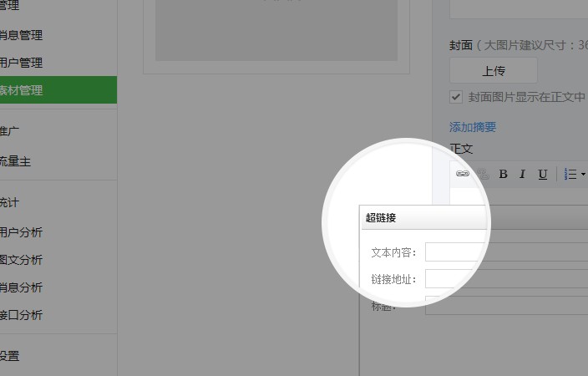
Task: Click the 超链接 dialog title bar
Action: (x=474, y=217)
